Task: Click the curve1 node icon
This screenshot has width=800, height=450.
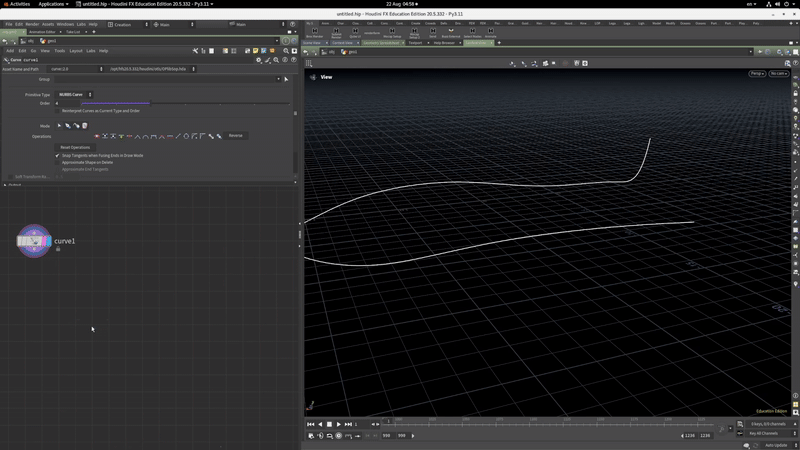Action: [x=34, y=241]
